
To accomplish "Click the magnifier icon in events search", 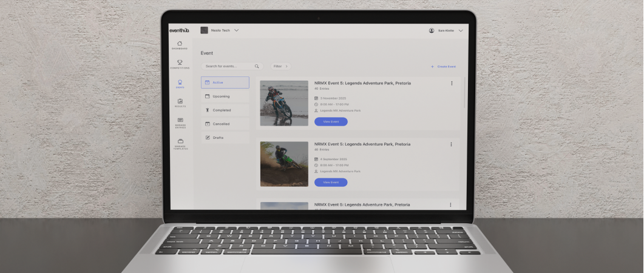I will (257, 66).
